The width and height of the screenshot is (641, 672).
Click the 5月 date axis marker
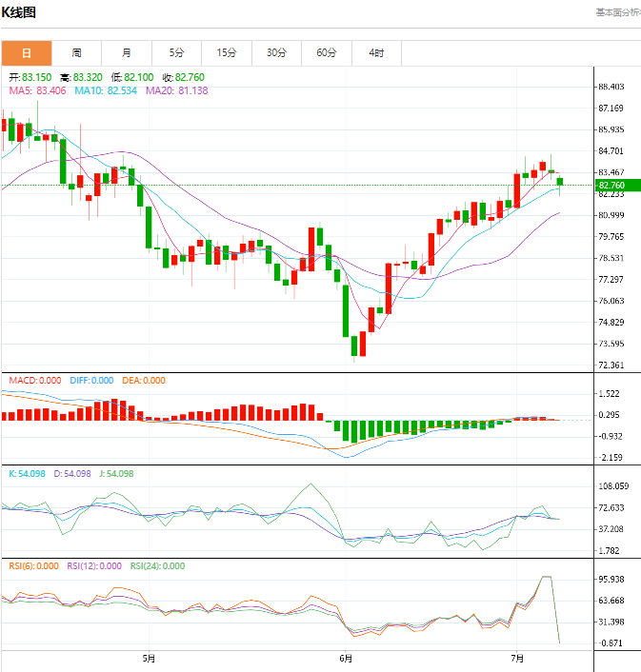[x=149, y=659]
